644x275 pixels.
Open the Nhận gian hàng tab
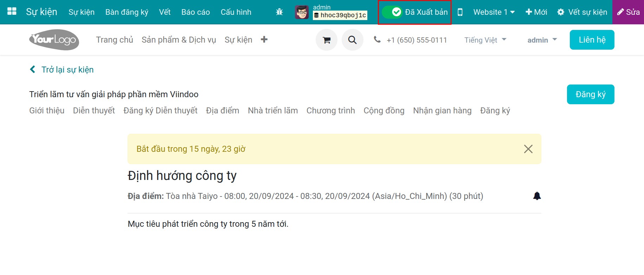[x=442, y=111]
